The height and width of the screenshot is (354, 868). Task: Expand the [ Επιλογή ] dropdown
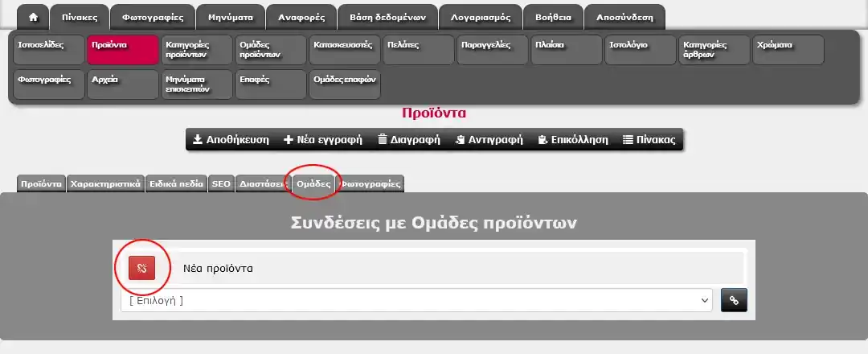416,300
